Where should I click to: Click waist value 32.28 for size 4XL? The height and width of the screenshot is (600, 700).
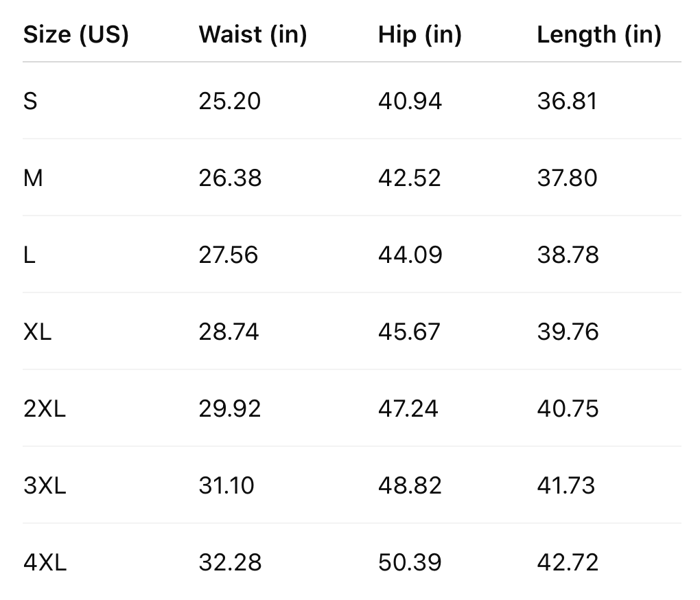point(230,563)
